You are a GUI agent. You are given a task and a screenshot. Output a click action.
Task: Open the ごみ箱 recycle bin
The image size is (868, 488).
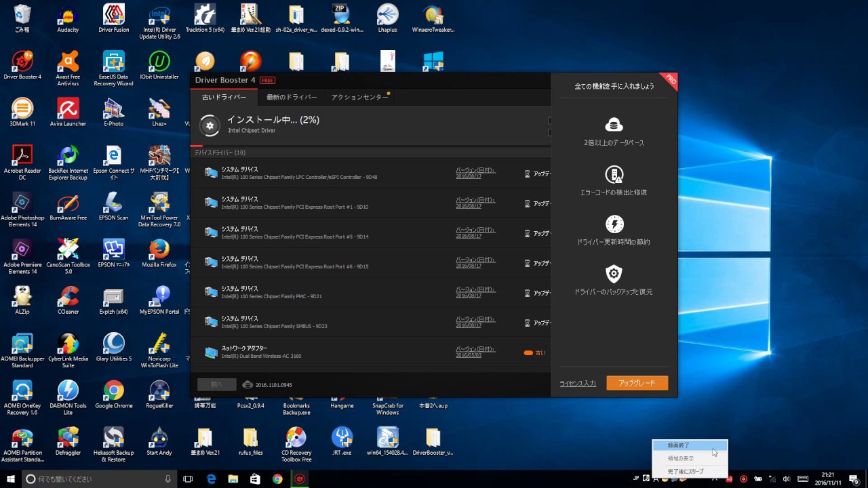click(x=22, y=19)
